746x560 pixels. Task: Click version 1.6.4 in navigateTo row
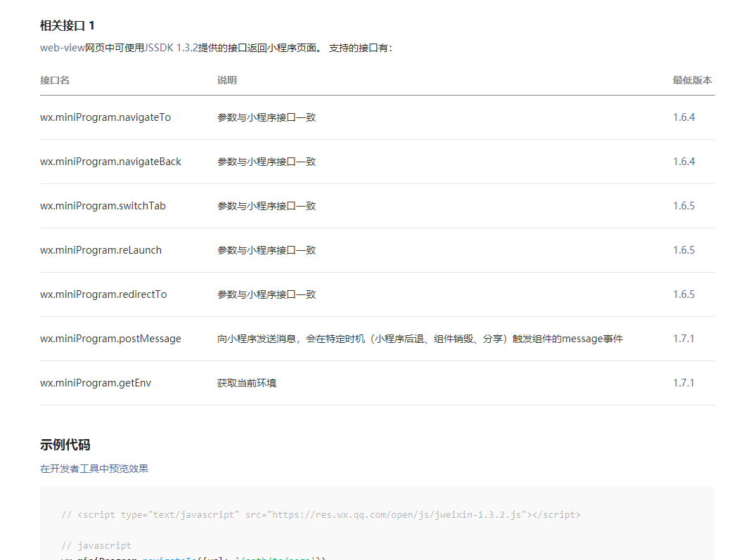click(683, 117)
